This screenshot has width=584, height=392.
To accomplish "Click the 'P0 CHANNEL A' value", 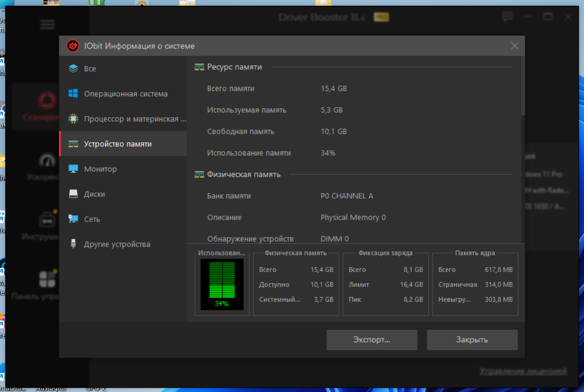I will (x=347, y=196).
